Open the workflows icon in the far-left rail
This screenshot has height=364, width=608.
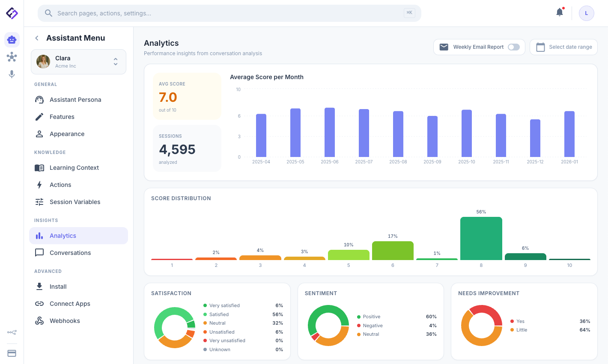12,56
